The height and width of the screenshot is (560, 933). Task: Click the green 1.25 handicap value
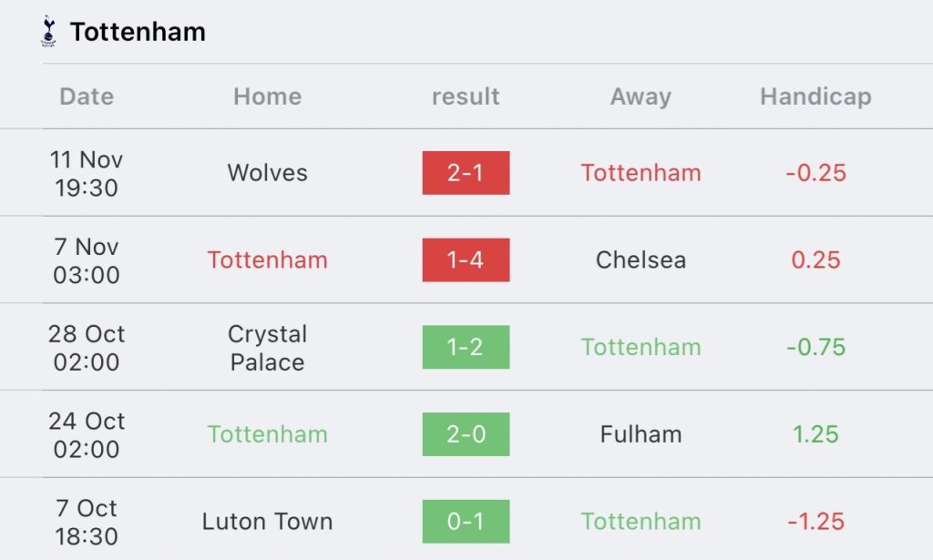coord(815,434)
